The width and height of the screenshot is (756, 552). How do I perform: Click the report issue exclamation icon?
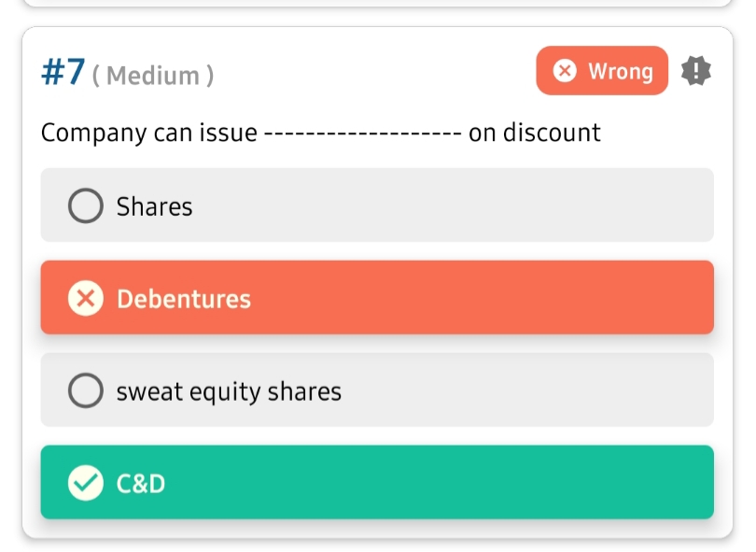pos(696,71)
